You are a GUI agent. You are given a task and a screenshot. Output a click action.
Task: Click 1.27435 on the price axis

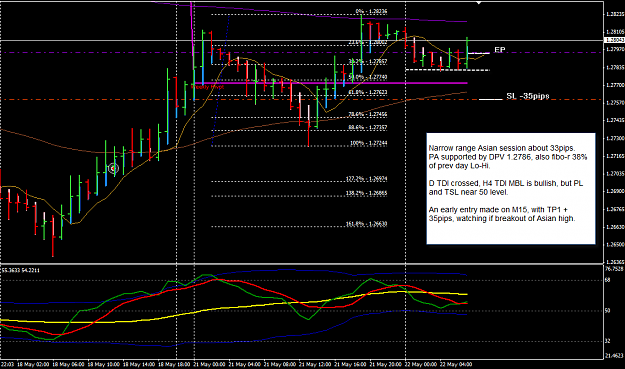615,120
